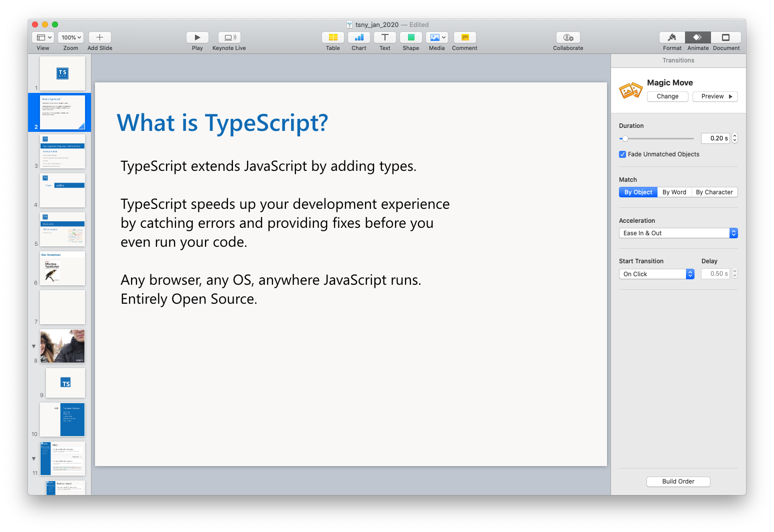The image size is (774, 532).
Task: Select slide 11 thumbnail
Action: click(x=62, y=459)
